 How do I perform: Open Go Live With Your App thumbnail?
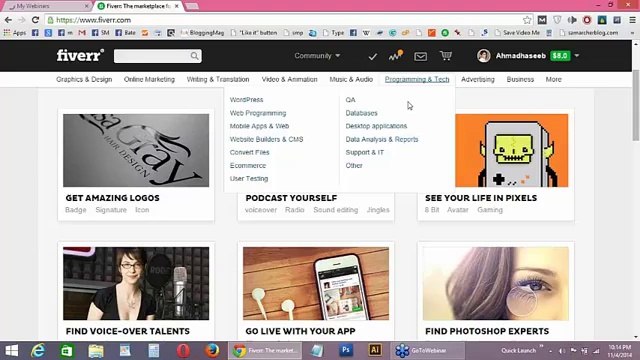point(316,283)
